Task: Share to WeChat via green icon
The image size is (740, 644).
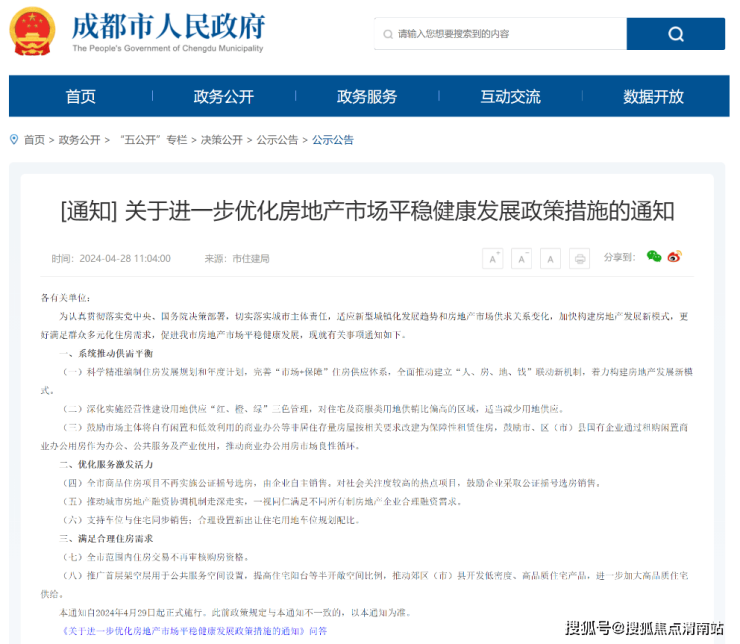Action: click(x=654, y=256)
